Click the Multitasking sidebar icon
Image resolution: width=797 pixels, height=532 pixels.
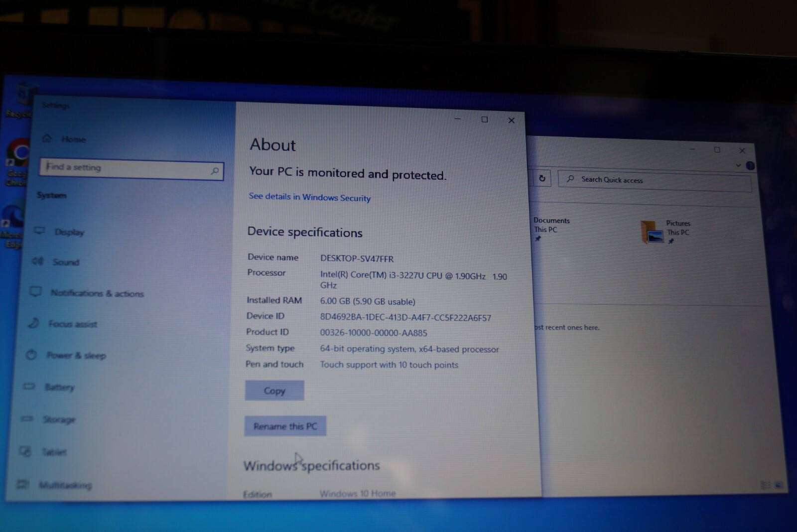(x=22, y=484)
